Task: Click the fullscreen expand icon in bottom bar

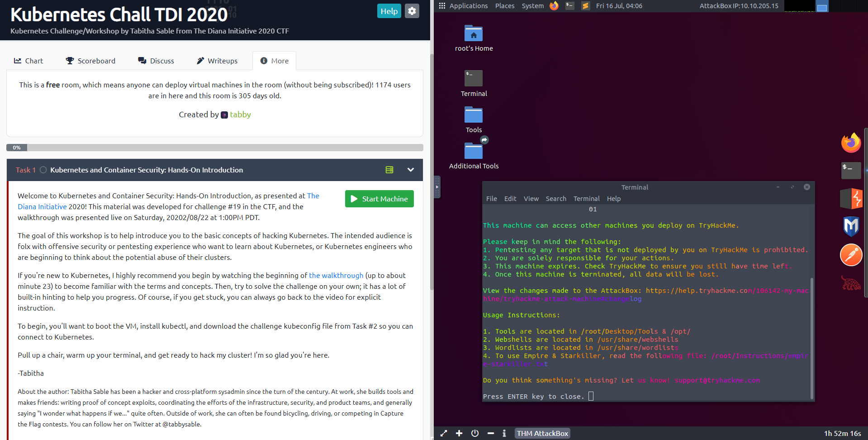Action: pos(444,433)
